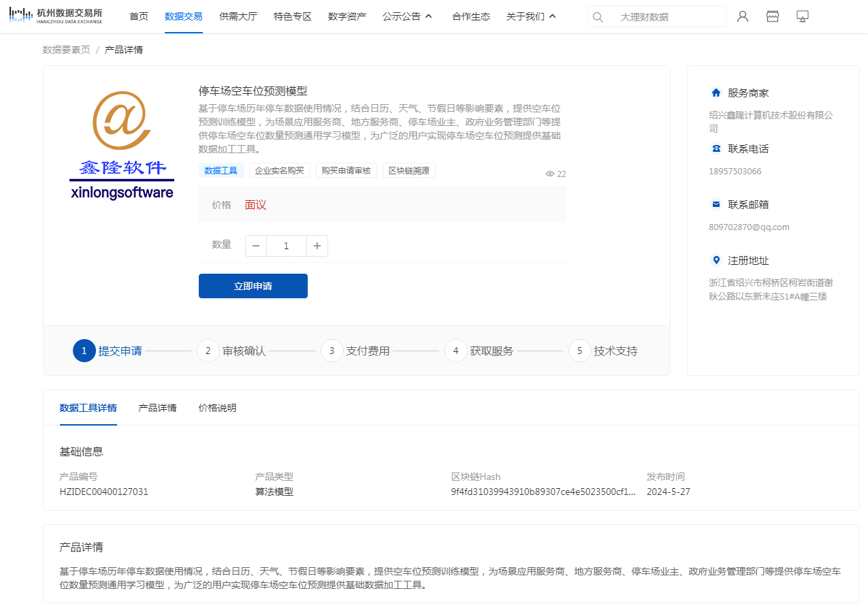Click the 区块链溯源 tag
This screenshot has width=868, height=608.
pos(408,170)
